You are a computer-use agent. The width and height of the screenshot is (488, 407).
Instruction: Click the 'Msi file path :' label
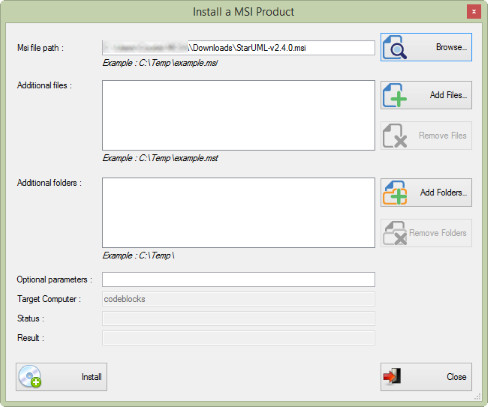coord(40,48)
